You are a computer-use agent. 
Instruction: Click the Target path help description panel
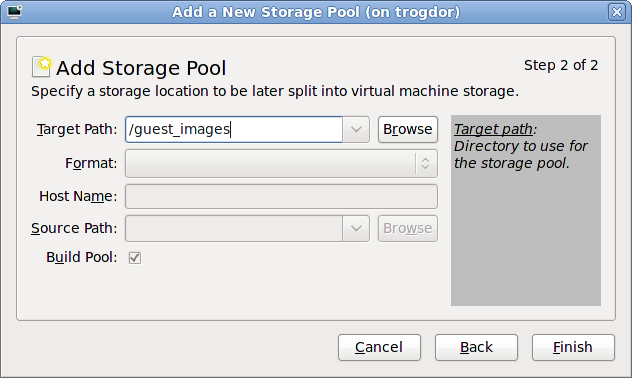[526, 210]
